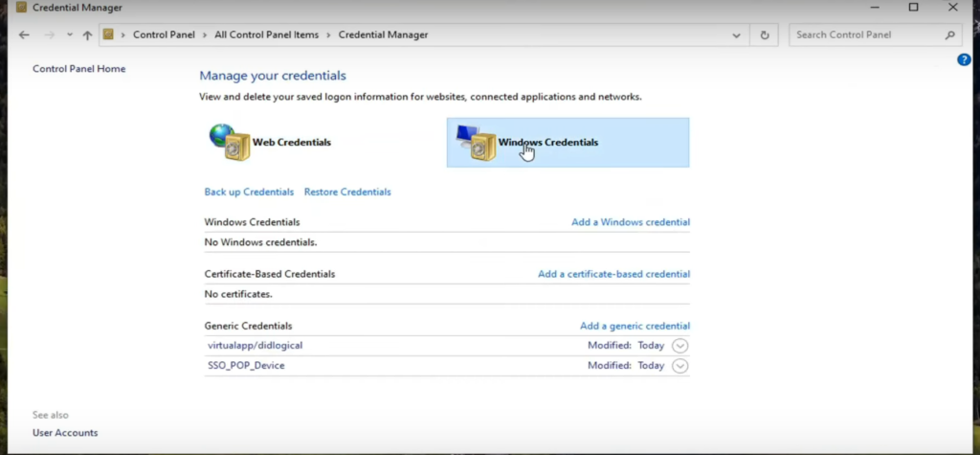Viewport: 980px width, 455px height.
Task: Select Control Panel in the breadcrumb path
Action: (164, 35)
